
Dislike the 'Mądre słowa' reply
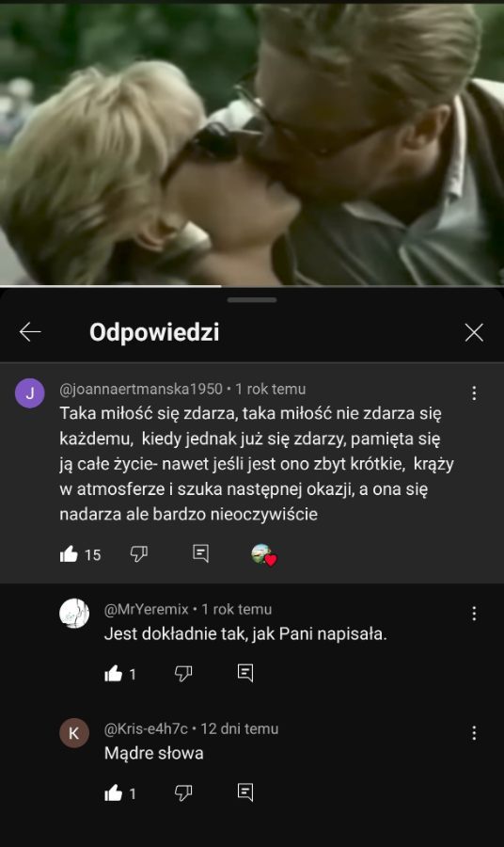[183, 793]
